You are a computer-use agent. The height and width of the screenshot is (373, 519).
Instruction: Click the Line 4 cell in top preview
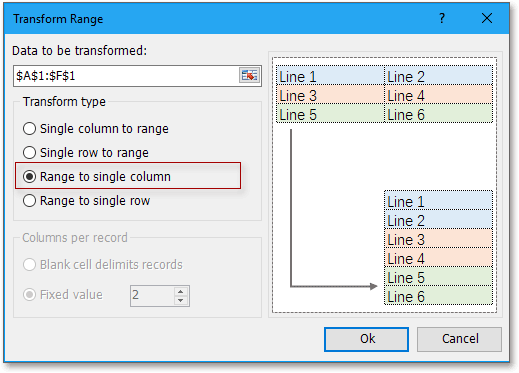click(439, 94)
